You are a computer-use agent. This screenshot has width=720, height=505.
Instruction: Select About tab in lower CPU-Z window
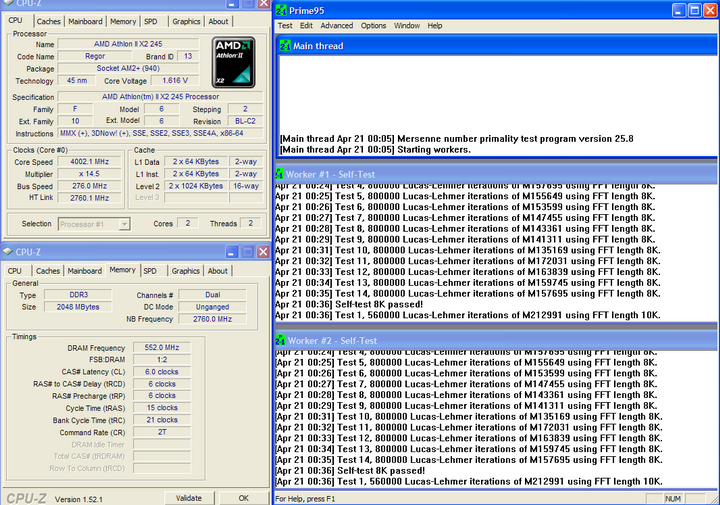(x=218, y=271)
